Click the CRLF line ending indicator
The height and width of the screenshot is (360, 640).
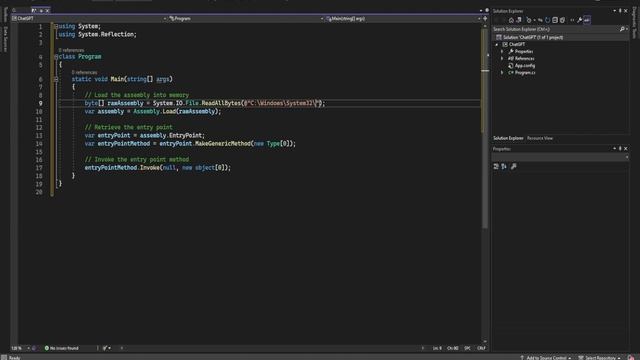pyautogui.click(x=481, y=348)
